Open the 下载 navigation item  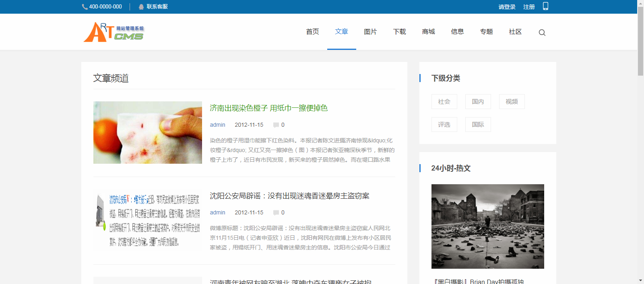(x=400, y=32)
